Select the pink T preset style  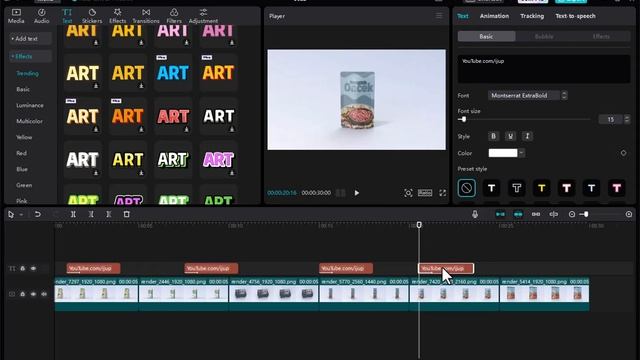tap(617, 188)
